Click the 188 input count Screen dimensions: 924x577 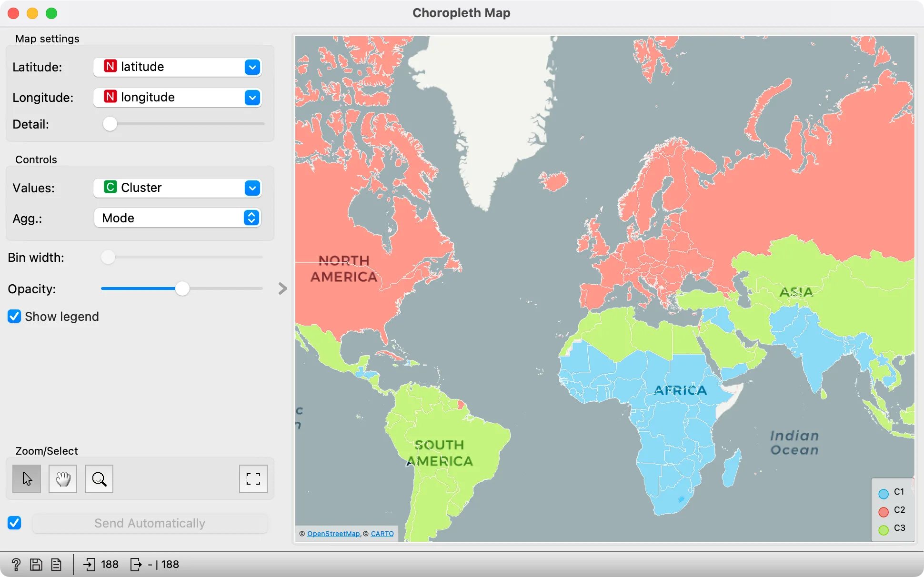[x=110, y=565]
